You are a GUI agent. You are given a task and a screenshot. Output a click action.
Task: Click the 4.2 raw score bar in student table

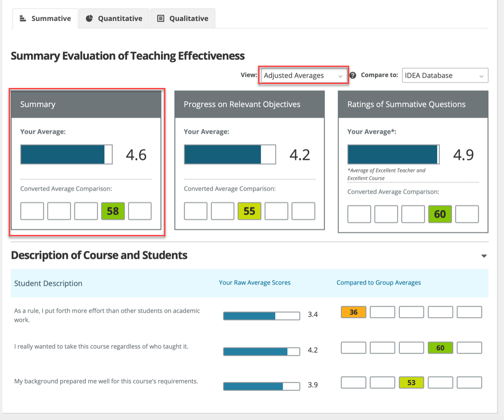(x=262, y=352)
